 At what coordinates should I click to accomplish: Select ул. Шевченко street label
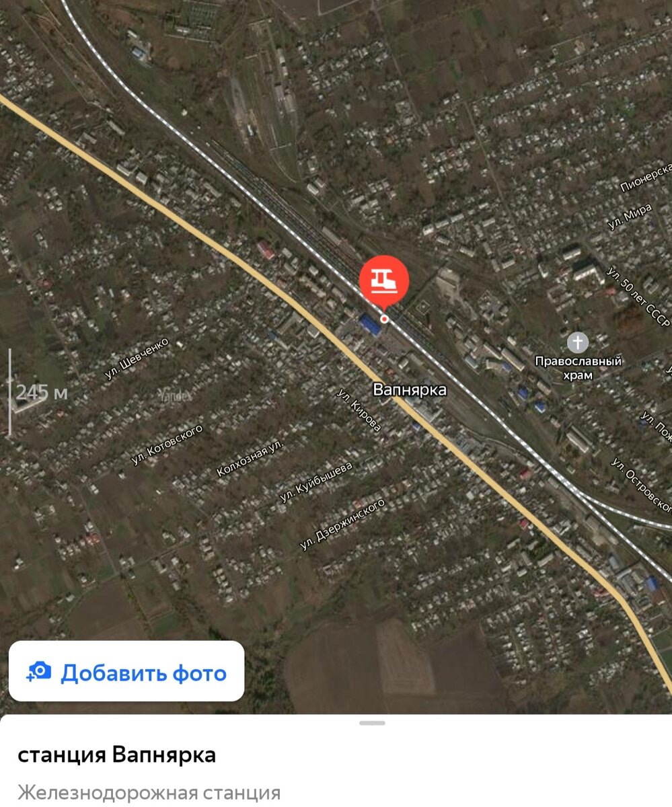click(137, 358)
